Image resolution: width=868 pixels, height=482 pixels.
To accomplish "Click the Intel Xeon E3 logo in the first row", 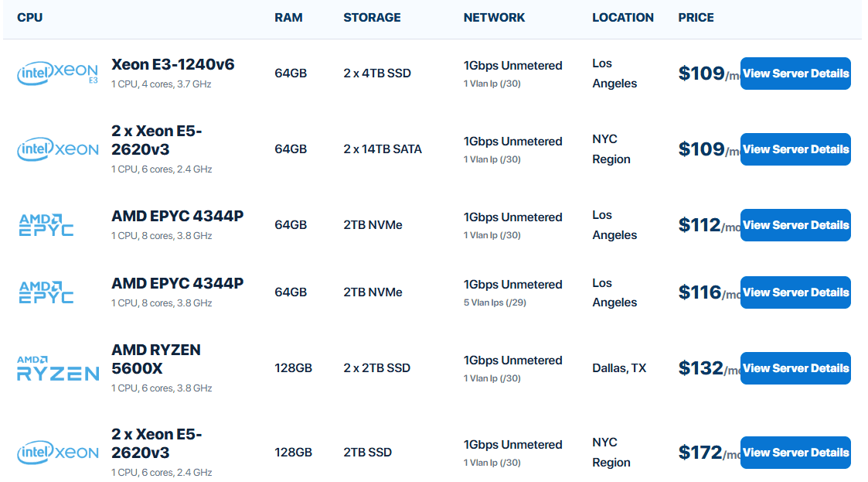I will (57, 73).
